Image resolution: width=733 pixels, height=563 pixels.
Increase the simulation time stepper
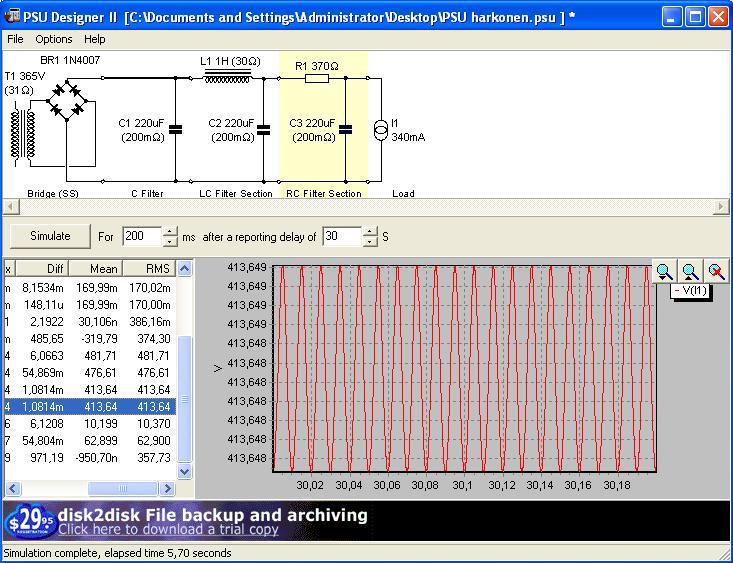tap(170, 231)
